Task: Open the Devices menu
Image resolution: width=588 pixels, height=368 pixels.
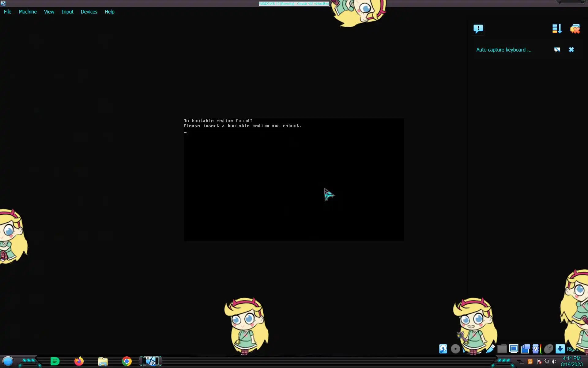Action: [89, 12]
